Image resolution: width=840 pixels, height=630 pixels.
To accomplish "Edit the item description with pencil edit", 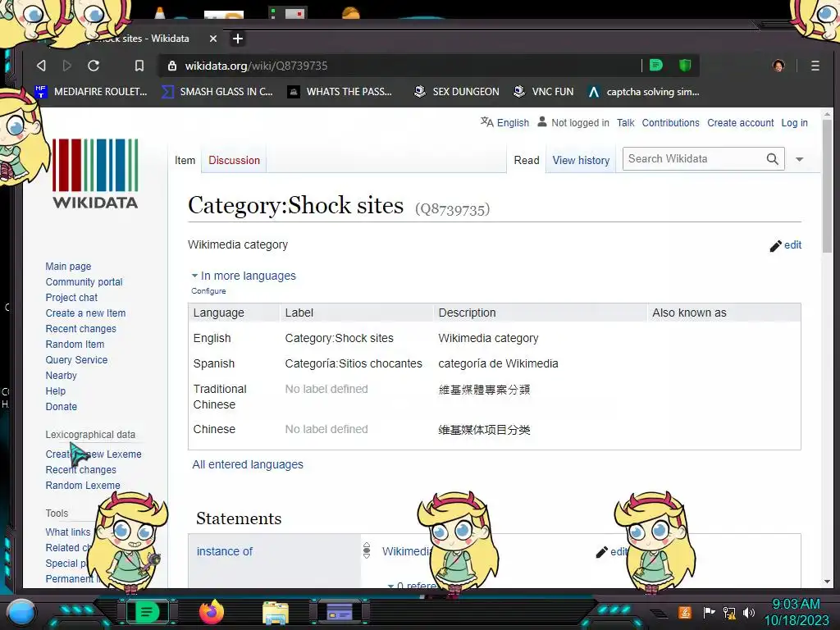I will [785, 245].
